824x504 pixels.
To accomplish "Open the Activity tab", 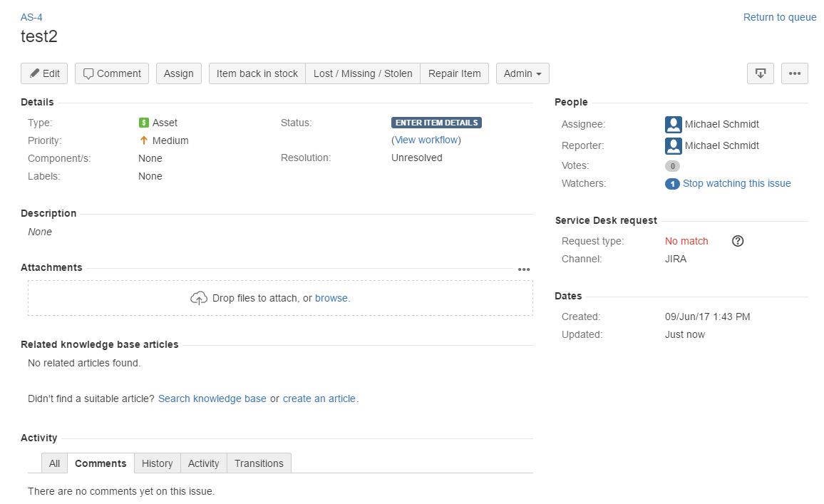I will click(x=203, y=463).
